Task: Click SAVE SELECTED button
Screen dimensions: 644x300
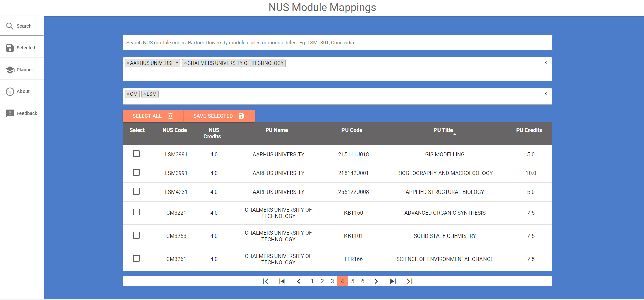Action: pos(219,116)
